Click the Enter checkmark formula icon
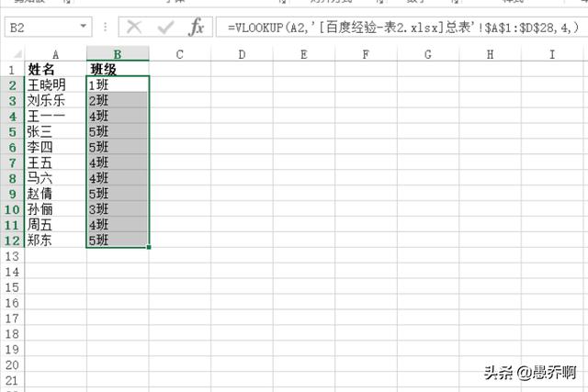 tap(166, 27)
